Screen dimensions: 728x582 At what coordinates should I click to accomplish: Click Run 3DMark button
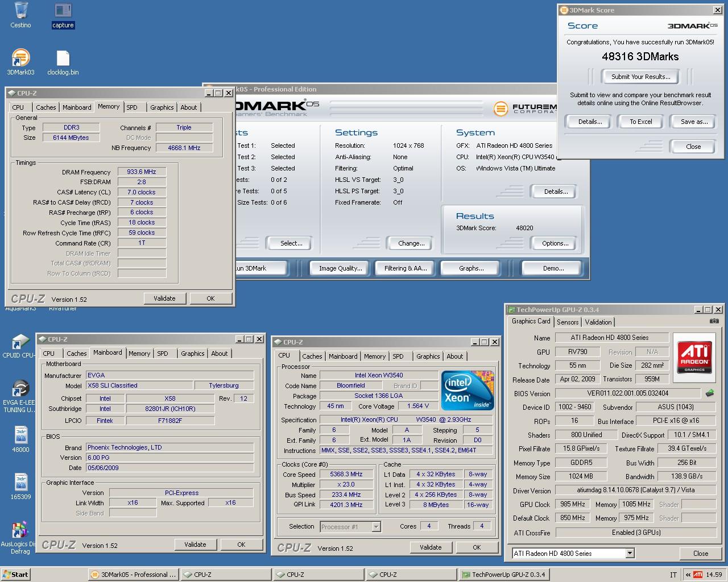(262, 268)
